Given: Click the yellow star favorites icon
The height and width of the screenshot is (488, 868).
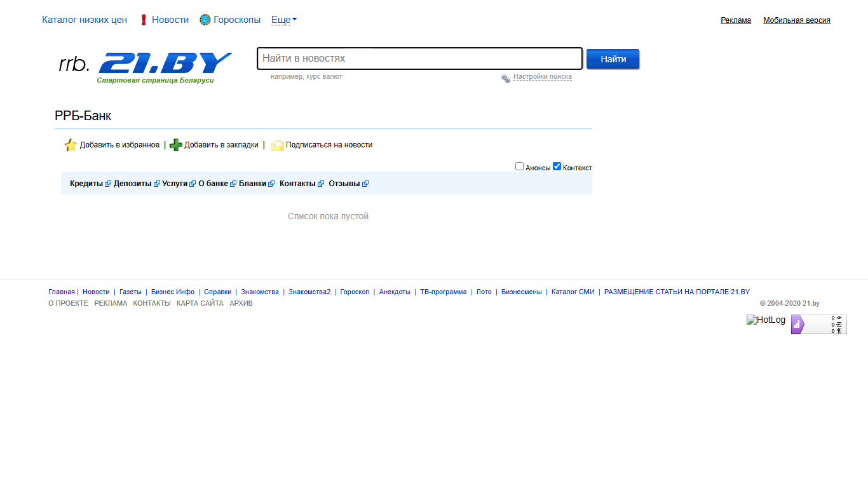Looking at the screenshot, I should click(71, 145).
